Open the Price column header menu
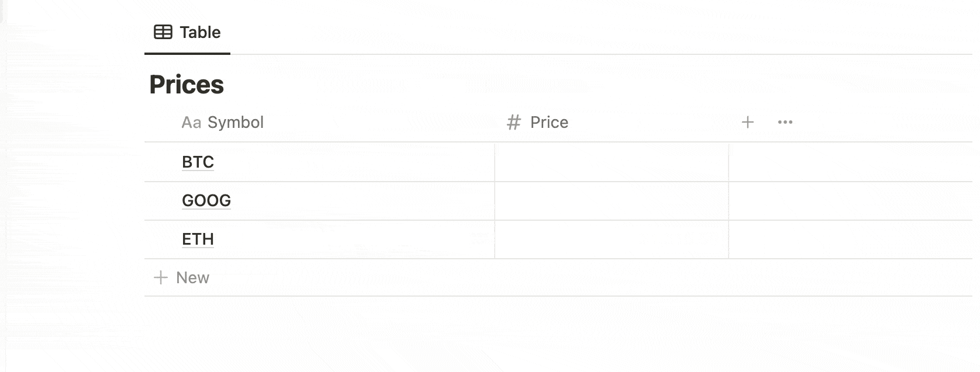980x372 pixels. (x=612, y=122)
